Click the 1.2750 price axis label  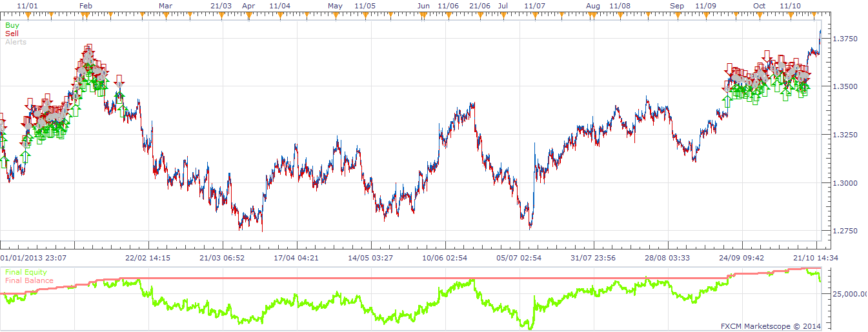(x=845, y=231)
